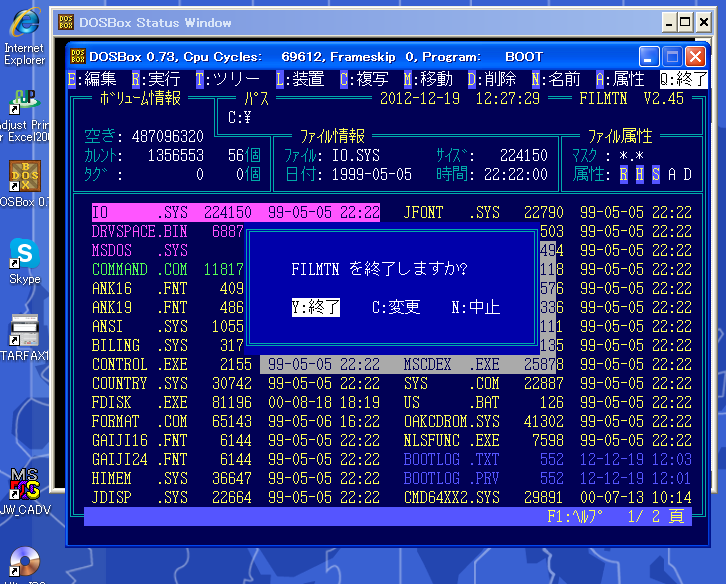Click highlighted Q:終了 menu item
Screen dimensions: 726x584
click(x=683, y=79)
